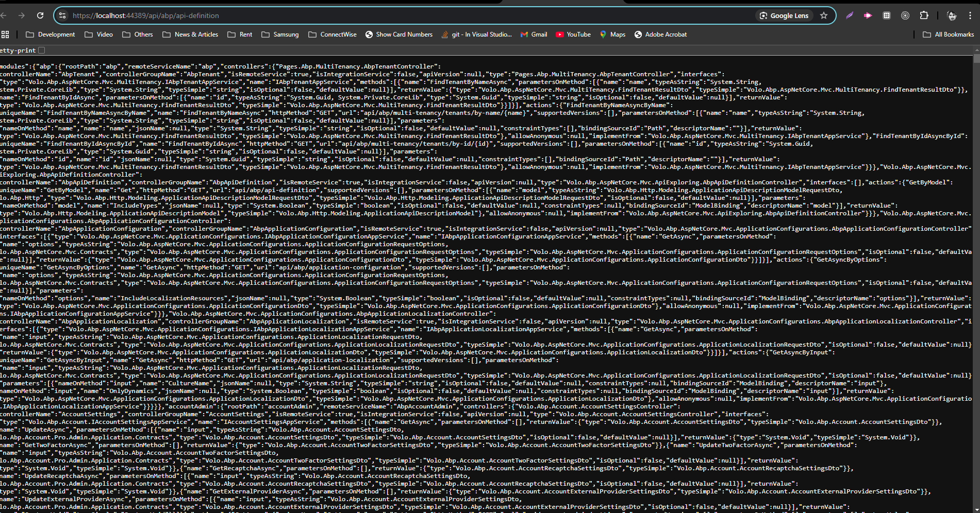Image resolution: width=980 pixels, height=513 pixels.
Task: Bookmark this page with the star
Action: point(824,15)
